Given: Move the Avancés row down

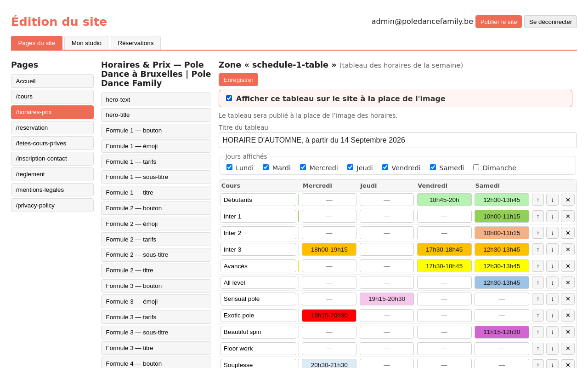Looking at the screenshot, I should 552,266.
